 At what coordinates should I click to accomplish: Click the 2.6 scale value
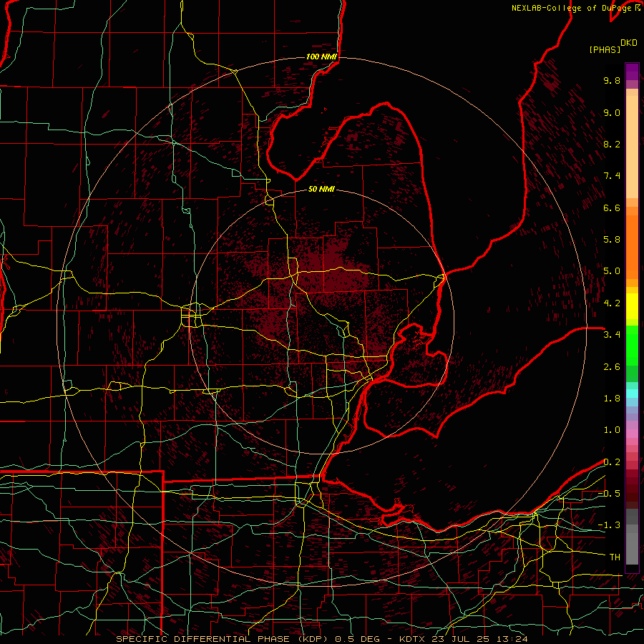tap(612, 367)
